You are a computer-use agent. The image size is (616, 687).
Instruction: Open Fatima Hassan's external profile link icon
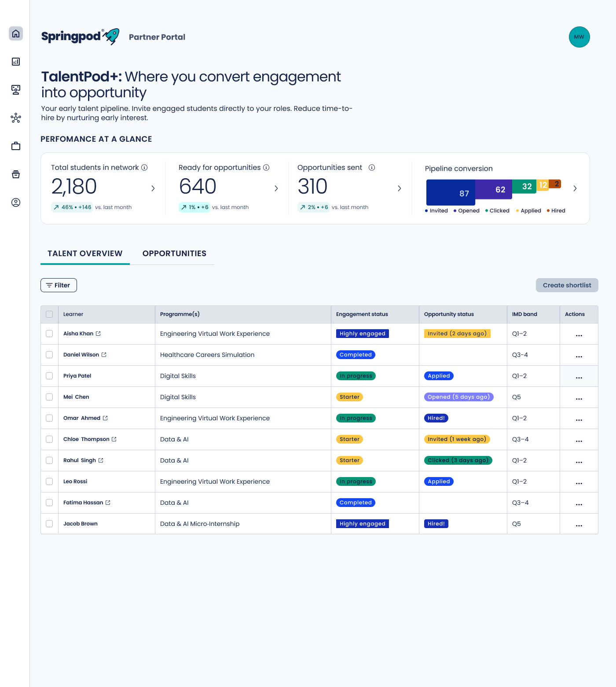[108, 503]
